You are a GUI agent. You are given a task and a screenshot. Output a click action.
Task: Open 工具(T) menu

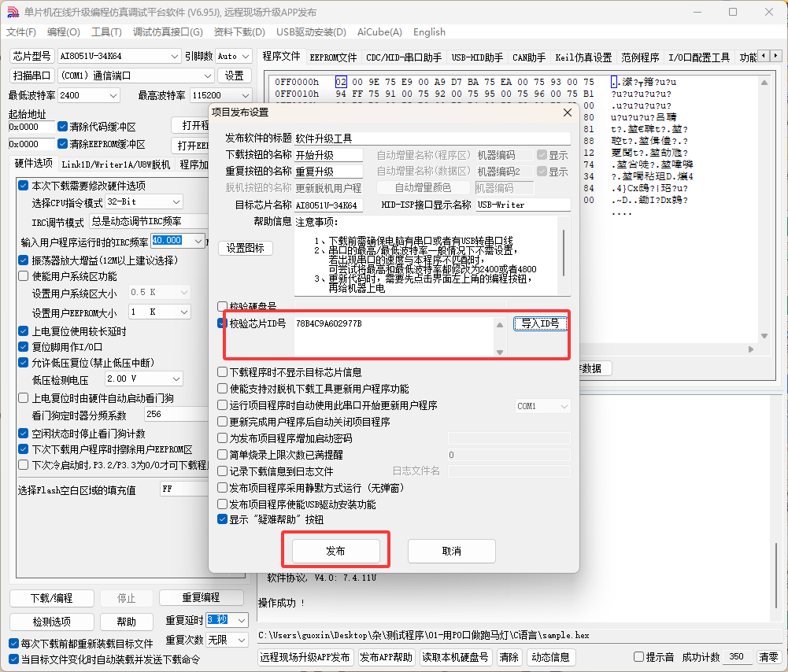point(106,32)
